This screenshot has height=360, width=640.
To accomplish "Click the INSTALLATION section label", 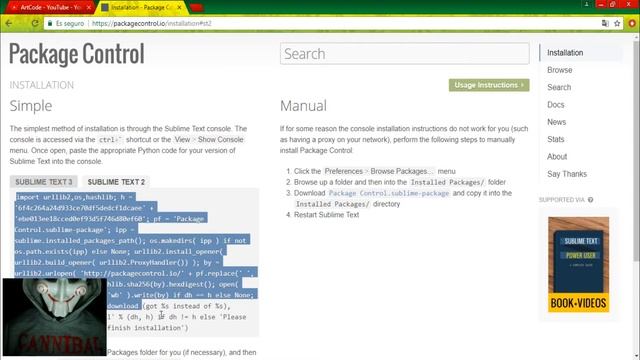I will 42,85.
